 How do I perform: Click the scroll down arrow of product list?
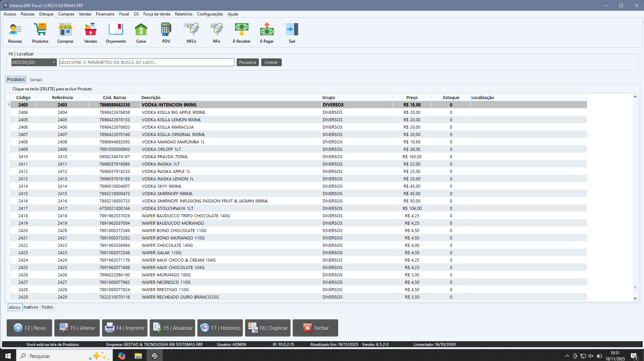(x=635, y=298)
